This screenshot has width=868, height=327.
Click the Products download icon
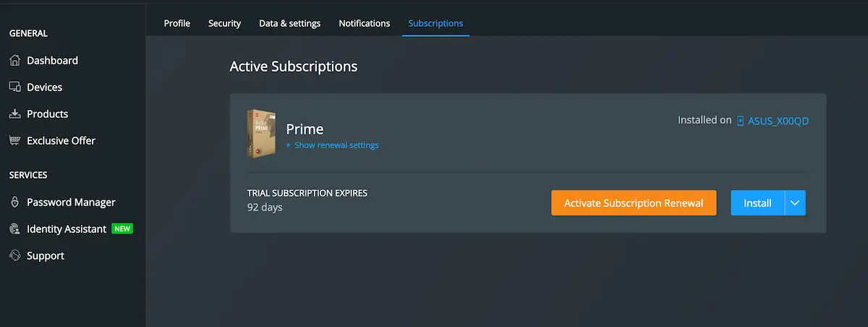coord(14,114)
